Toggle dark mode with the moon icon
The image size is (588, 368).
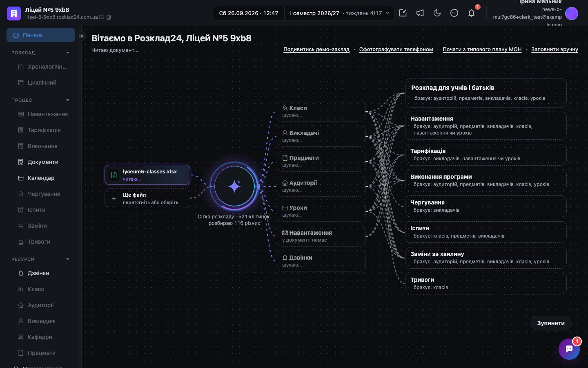click(437, 13)
